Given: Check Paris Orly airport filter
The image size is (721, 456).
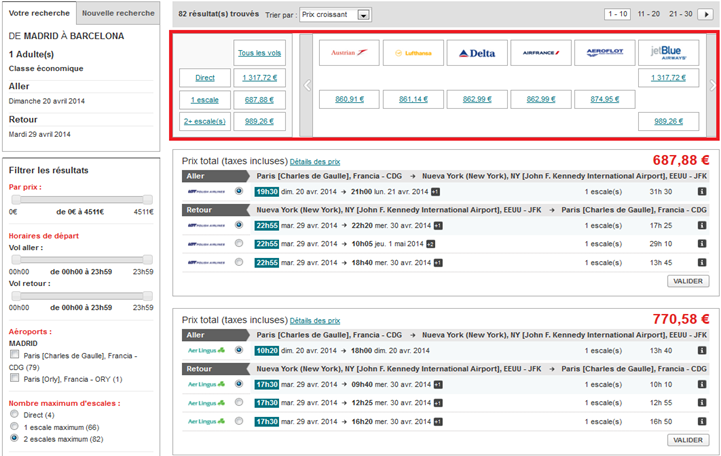Looking at the screenshot, I should pyautogui.click(x=15, y=379).
